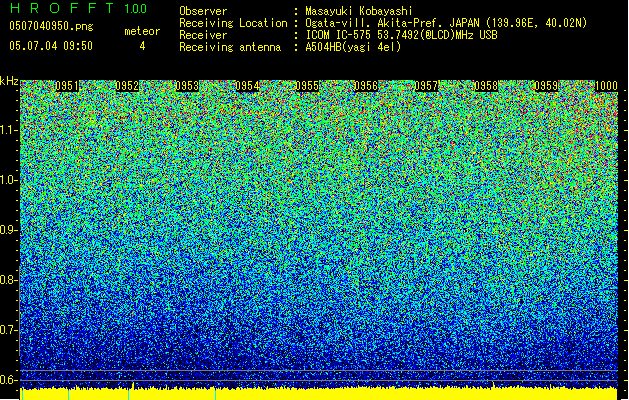The width and height of the screenshot is (629, 400).
Task: Click receiver text ICOM IC-575 53.7492 MHz USB
Action: coord(401,35)
